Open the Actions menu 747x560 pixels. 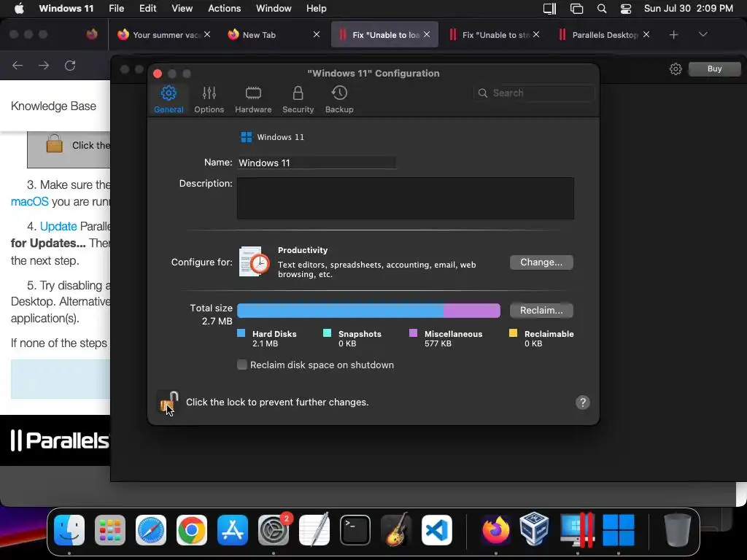(x=225, y=9)
